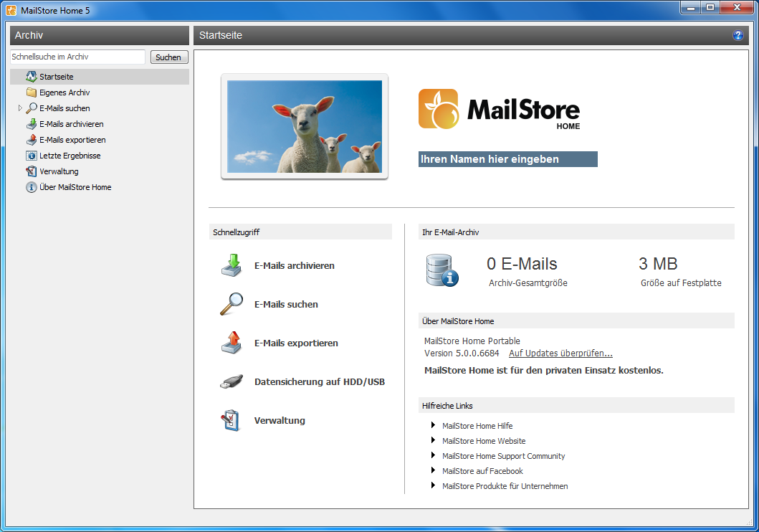Open MailStore Home Support Community link
Viewport: 759px width, 532px height.
click(x=503, y=455)
